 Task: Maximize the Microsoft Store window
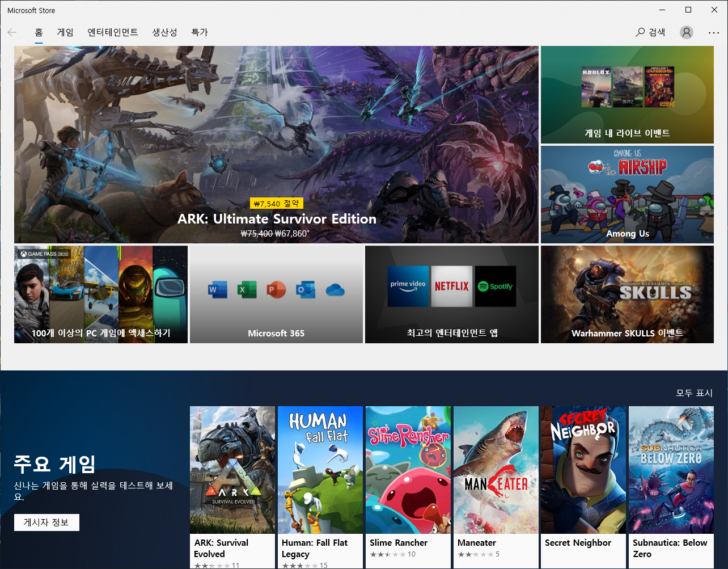(688, 10)
